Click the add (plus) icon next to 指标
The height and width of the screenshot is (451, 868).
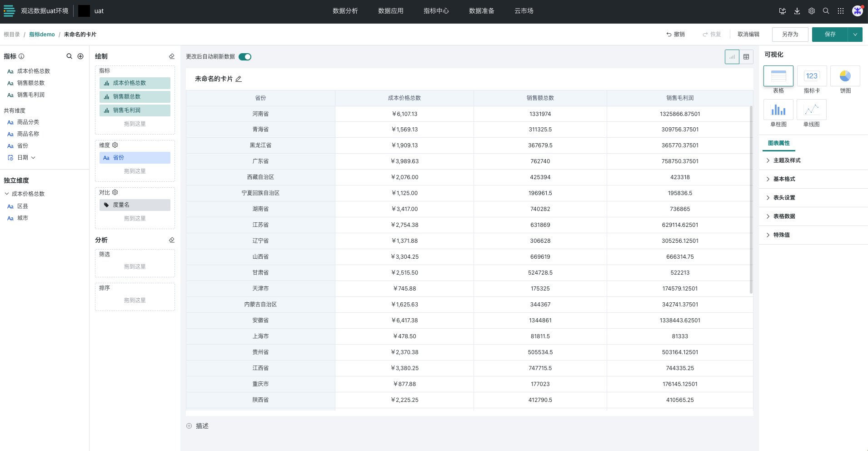80,56
